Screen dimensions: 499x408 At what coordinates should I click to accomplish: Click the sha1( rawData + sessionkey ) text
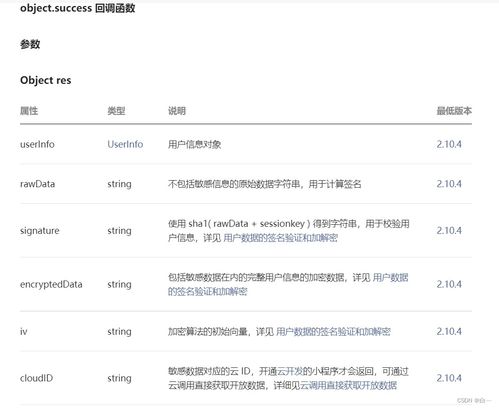tap(249, 224)
